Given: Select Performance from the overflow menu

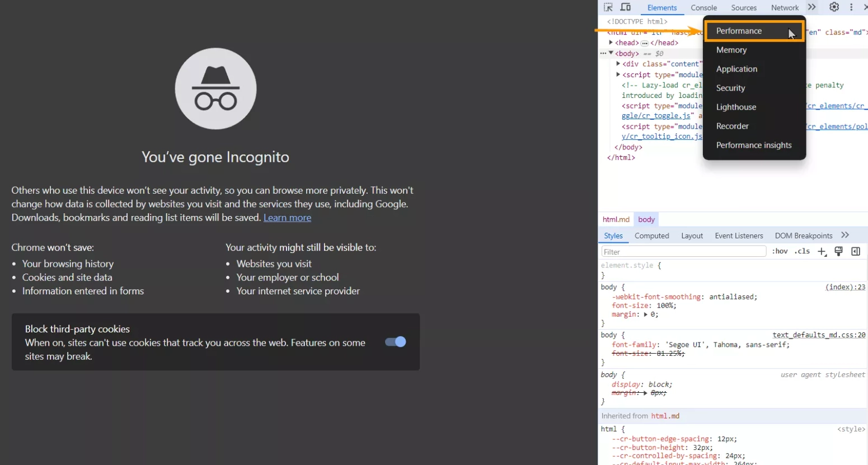Looking at the screenshot, I should [x=739, y=31].
